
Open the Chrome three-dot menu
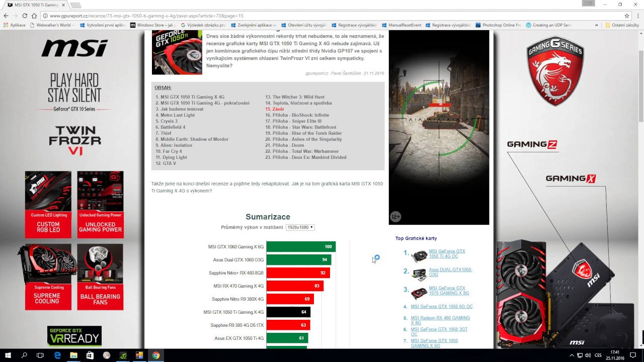(x=637, y=16)
